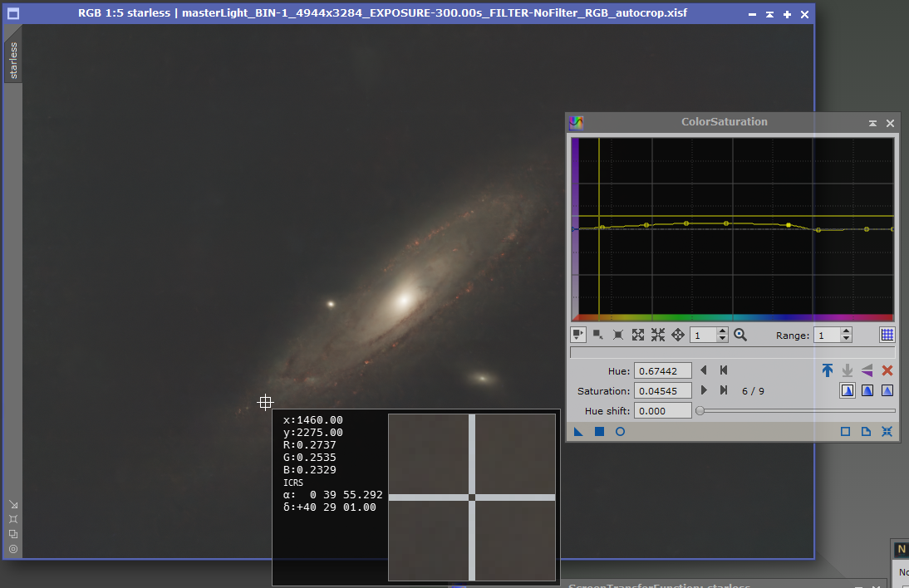Viewport: 909px width, 588px height.
Task: Open the edit point mode dropdown
Action: coord(578,335)
